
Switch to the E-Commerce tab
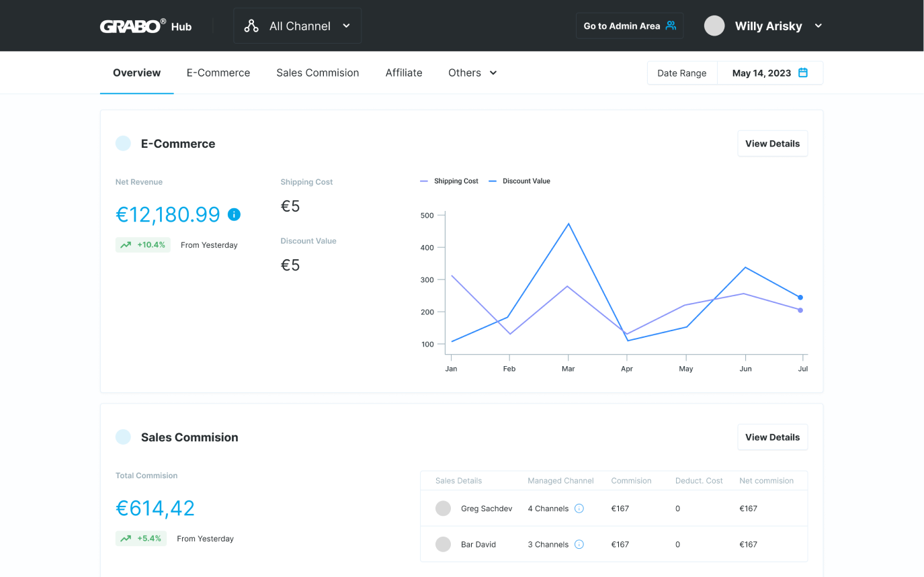[x=218, y=73]
